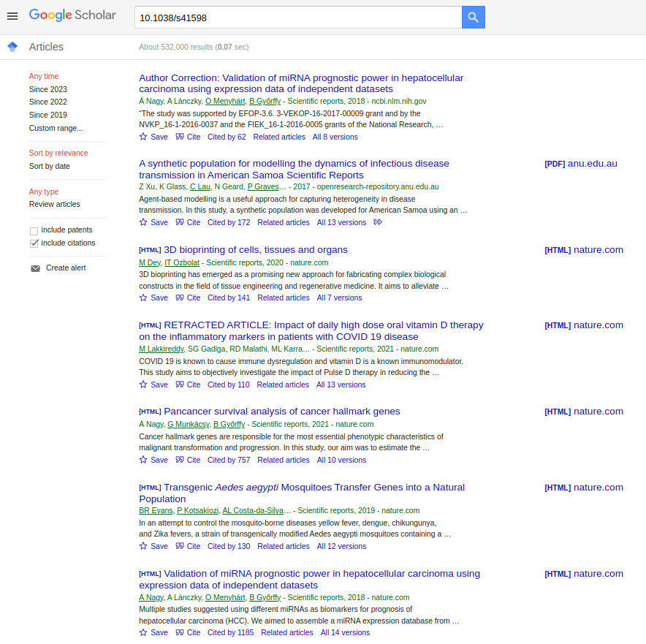The width and height of the screenshot is (646, 644).
Task: Open the PDF link from anu.edu.au
Action: coord(580,164)
